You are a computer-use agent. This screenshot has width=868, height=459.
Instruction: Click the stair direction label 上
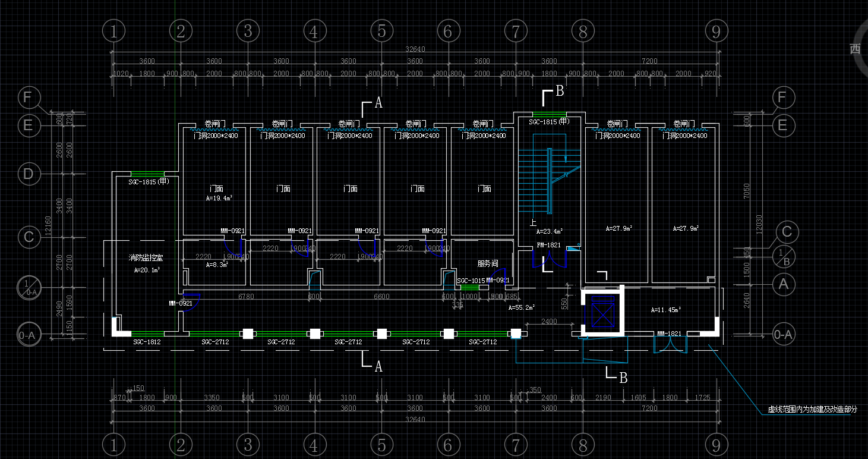(x=533, y=224)
